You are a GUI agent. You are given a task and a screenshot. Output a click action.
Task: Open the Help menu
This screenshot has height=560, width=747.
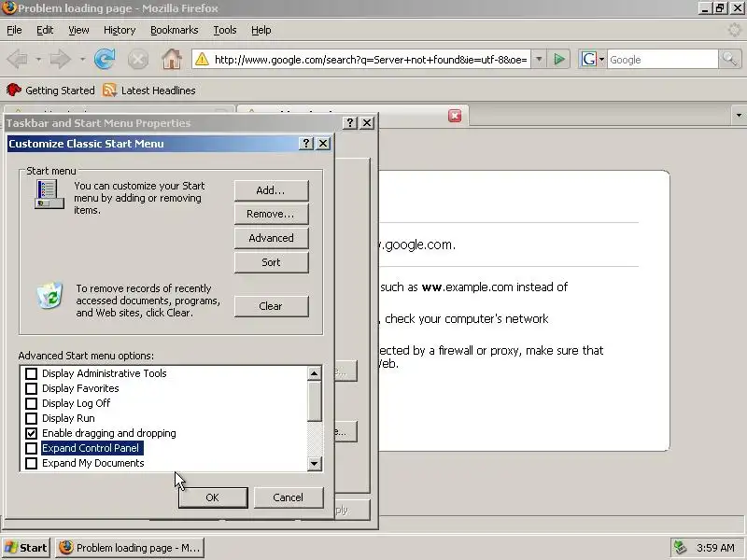point(261,30)
